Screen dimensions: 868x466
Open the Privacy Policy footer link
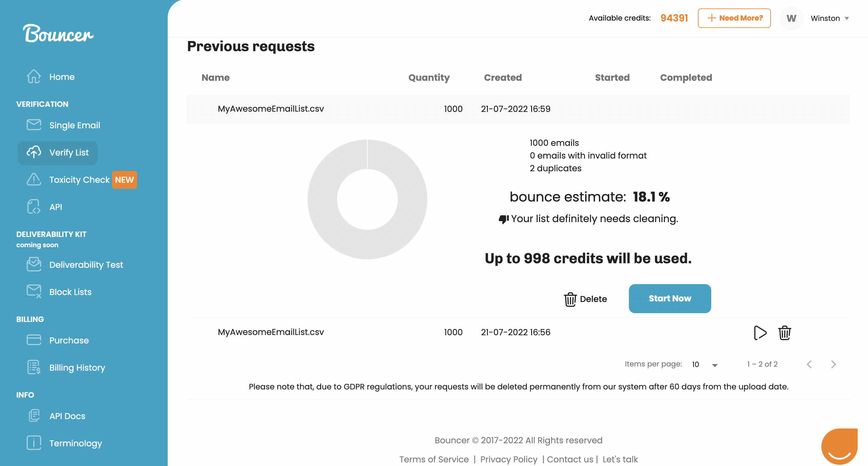[x=508, y=459]
